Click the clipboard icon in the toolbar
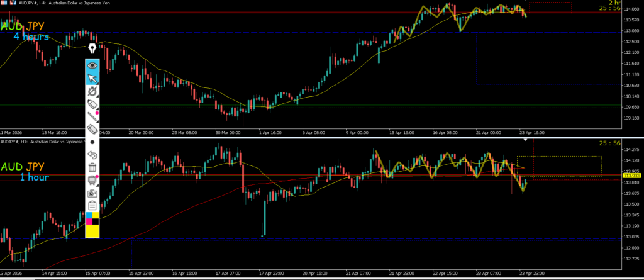The width and height of the screenshot is (644, 280). pyautogui.click(x=92, y=206)
